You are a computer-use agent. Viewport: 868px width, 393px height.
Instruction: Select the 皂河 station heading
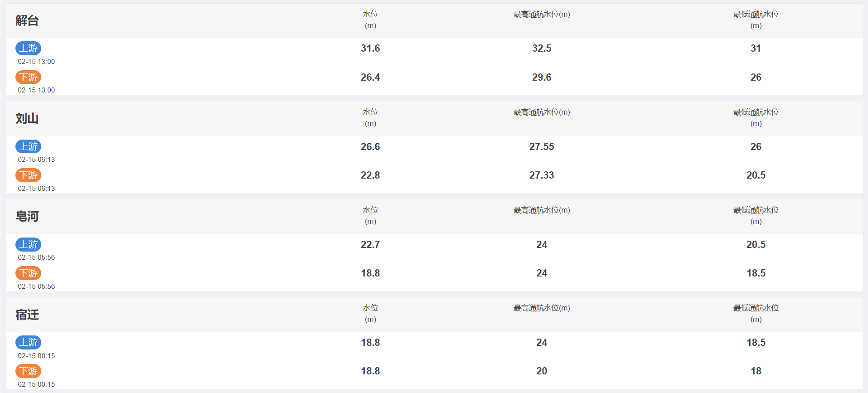(27, 216)
